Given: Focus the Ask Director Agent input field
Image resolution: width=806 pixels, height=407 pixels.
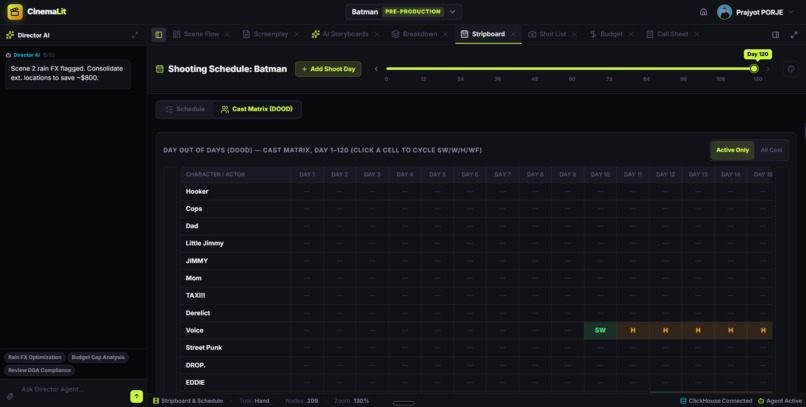Looking at the screenshot, I should tap(72, 390).
